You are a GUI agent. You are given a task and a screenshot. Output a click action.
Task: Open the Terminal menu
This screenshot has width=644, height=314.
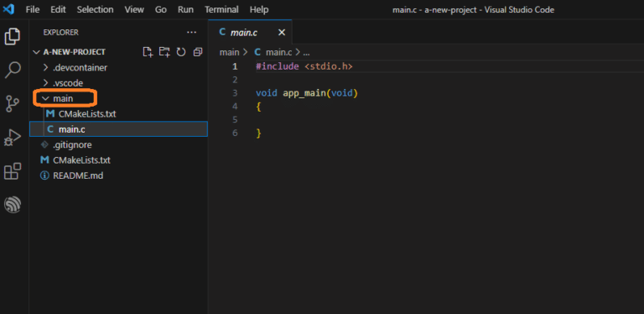[221, 9]
